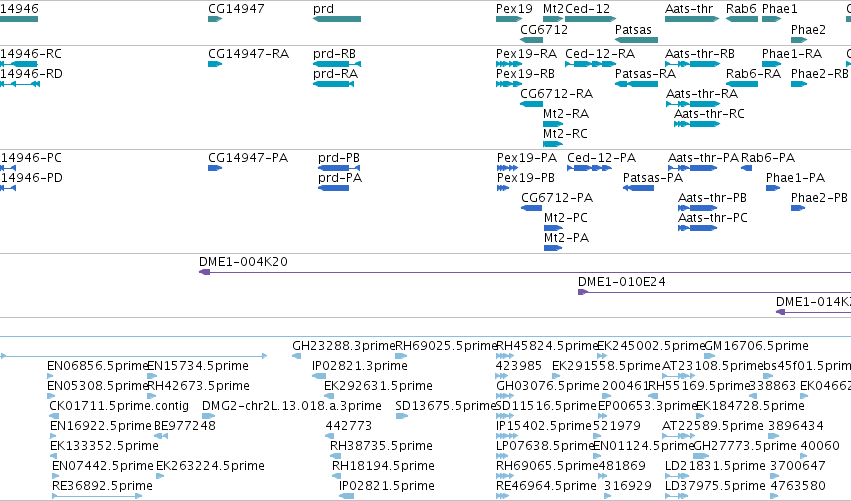Click EST EN15734.5prime
The image size is (851, 501).
pyautogui.click(x=152, y=376)
